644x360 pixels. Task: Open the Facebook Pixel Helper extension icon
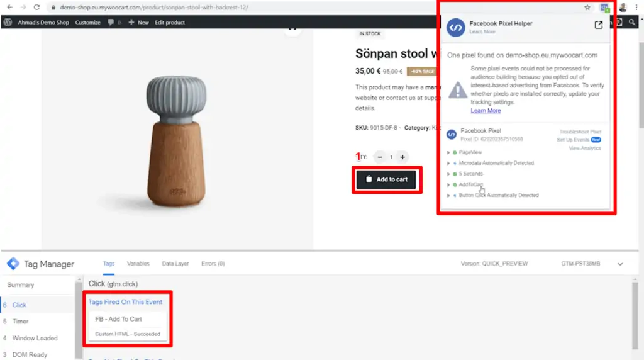[x=604, y=8]
